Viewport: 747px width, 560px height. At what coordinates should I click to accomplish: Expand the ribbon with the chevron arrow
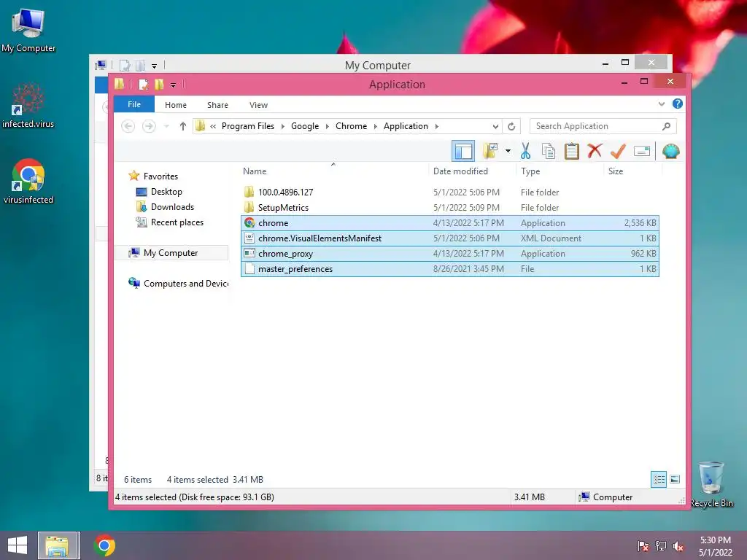(661, 104)
